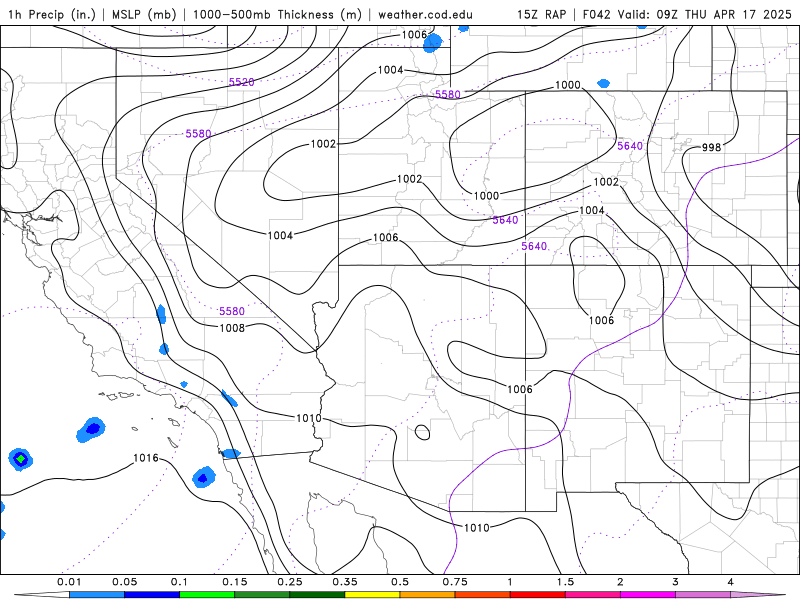
Task: Click the purple 5520 thickness label
Action: pos(241,82)
